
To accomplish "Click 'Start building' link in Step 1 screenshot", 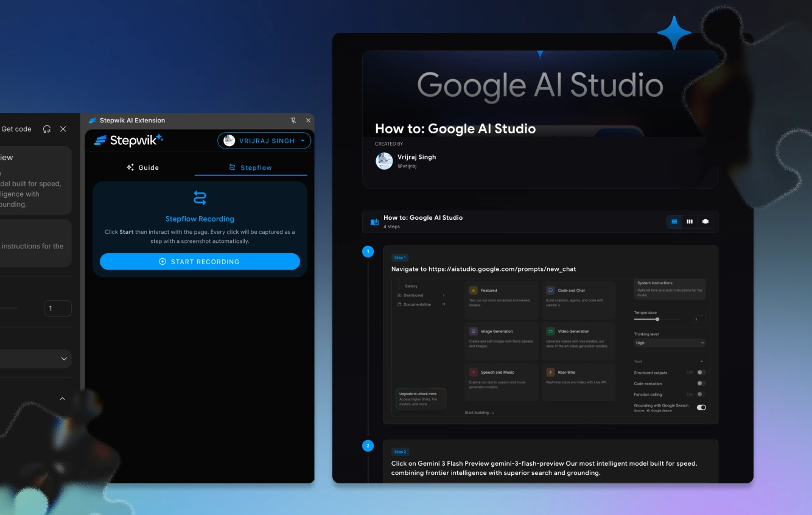I will (479, 413).
